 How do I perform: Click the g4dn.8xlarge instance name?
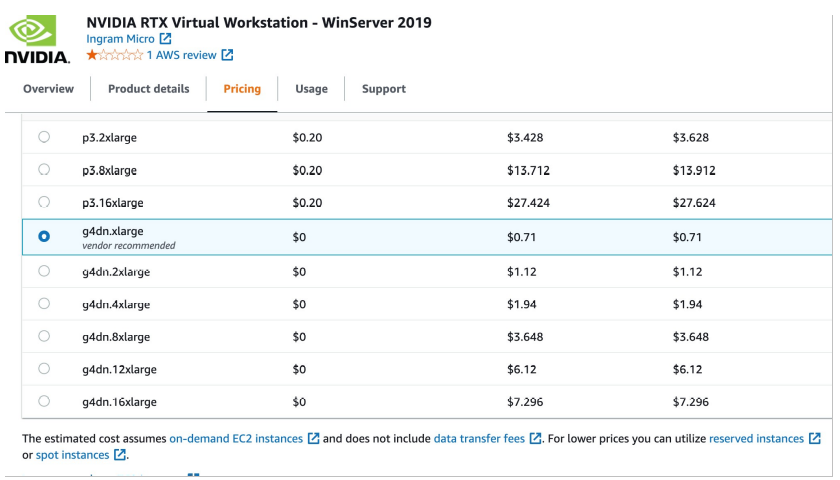point(116,337)
